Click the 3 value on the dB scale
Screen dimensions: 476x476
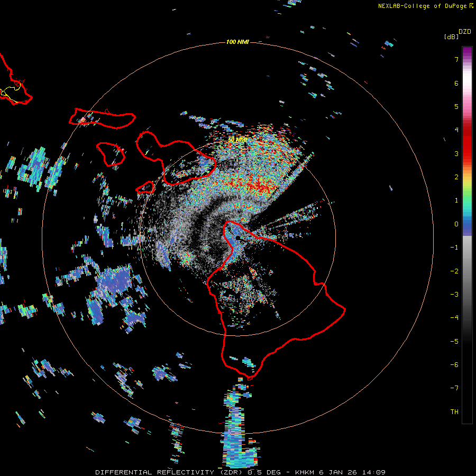(x=456, y=153)
